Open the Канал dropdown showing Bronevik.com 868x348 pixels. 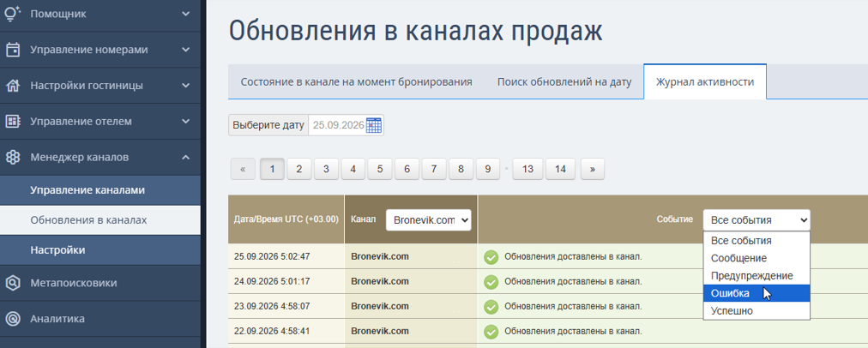(x=429, y=219)
